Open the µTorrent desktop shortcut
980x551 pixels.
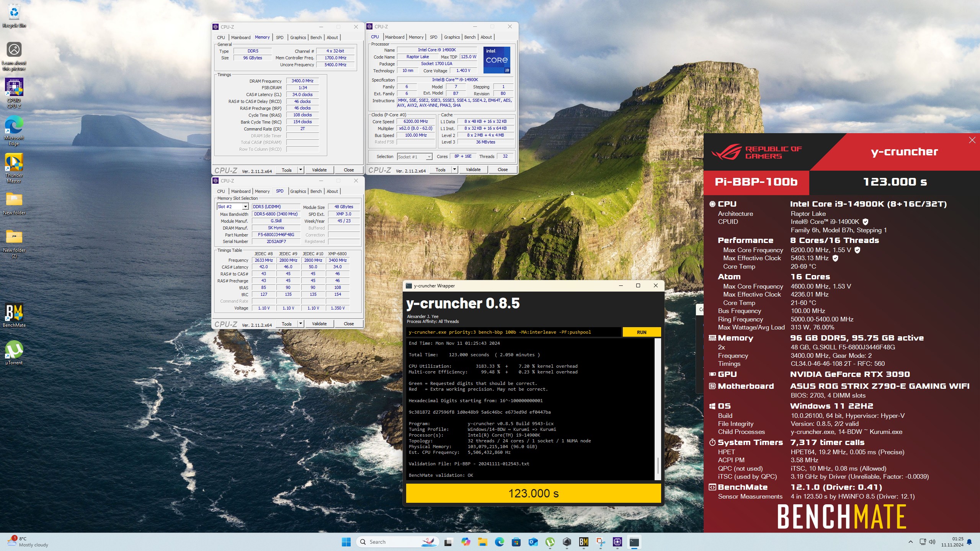click(x=14, y=353)
